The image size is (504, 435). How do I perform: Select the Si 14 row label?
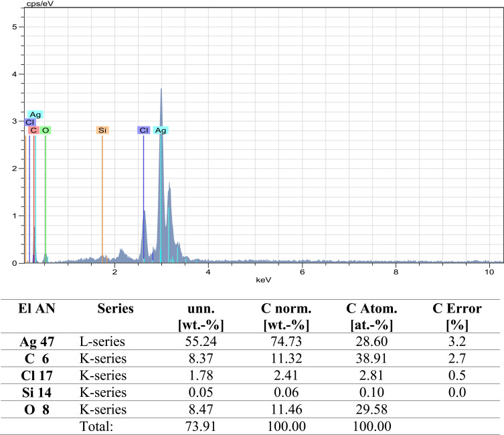37,393
